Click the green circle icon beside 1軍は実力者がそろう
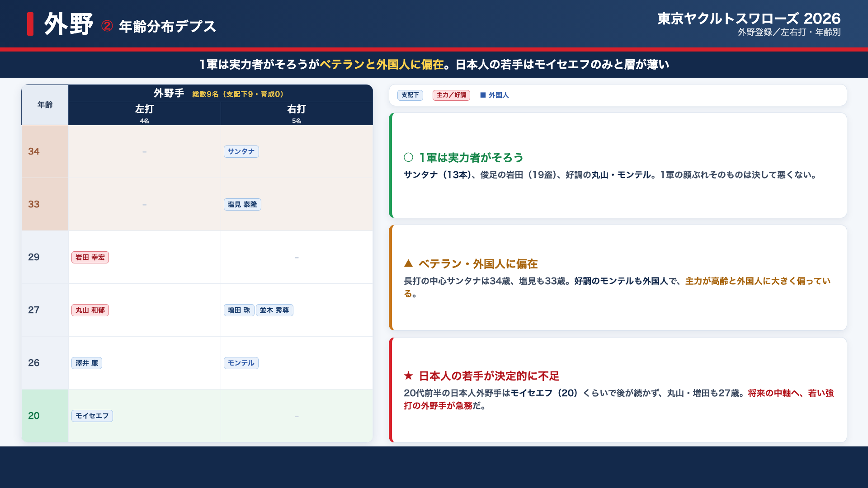This screenshot has width=868, height=488. point(408,157)
